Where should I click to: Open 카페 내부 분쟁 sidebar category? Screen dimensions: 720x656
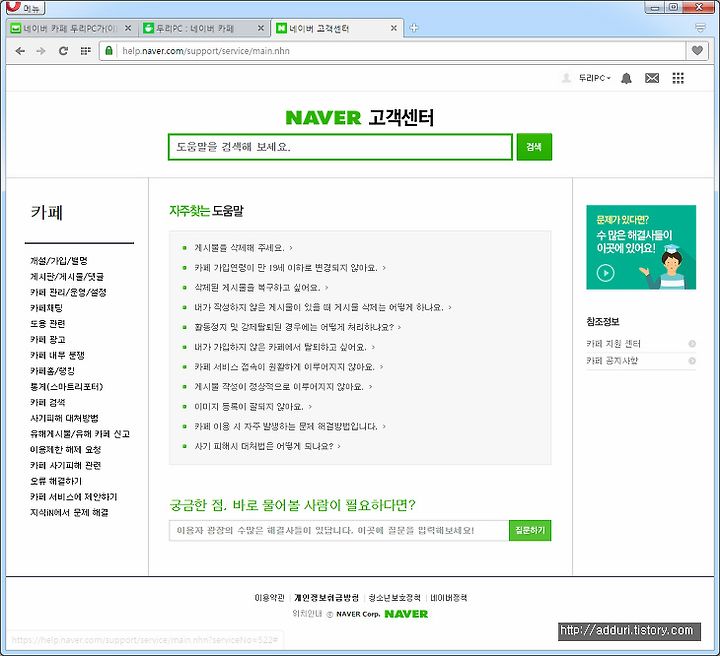(x=57, y=355)
